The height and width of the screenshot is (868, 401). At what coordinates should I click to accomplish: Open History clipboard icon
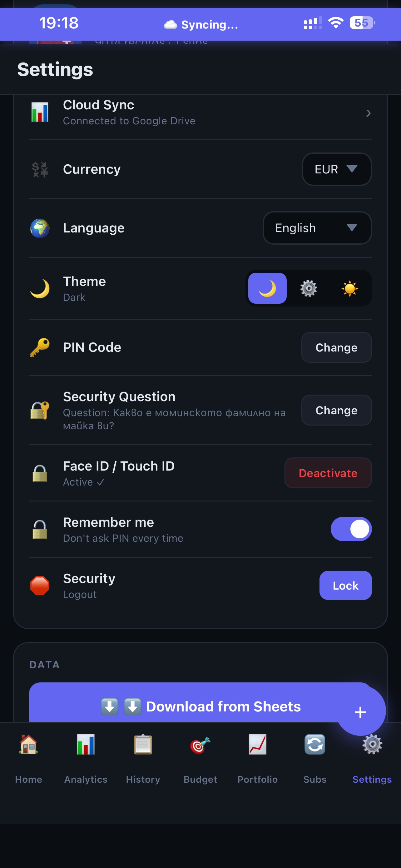click(143, 744)
